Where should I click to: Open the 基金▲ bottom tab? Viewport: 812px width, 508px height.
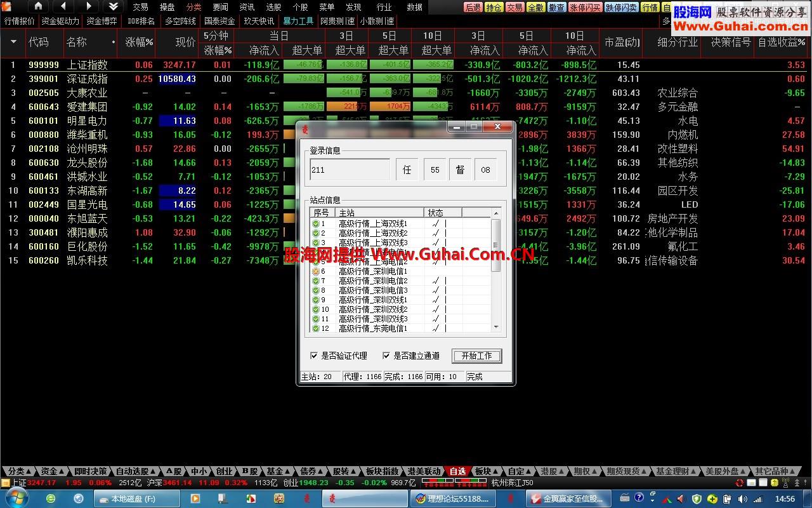pos(278,471)
